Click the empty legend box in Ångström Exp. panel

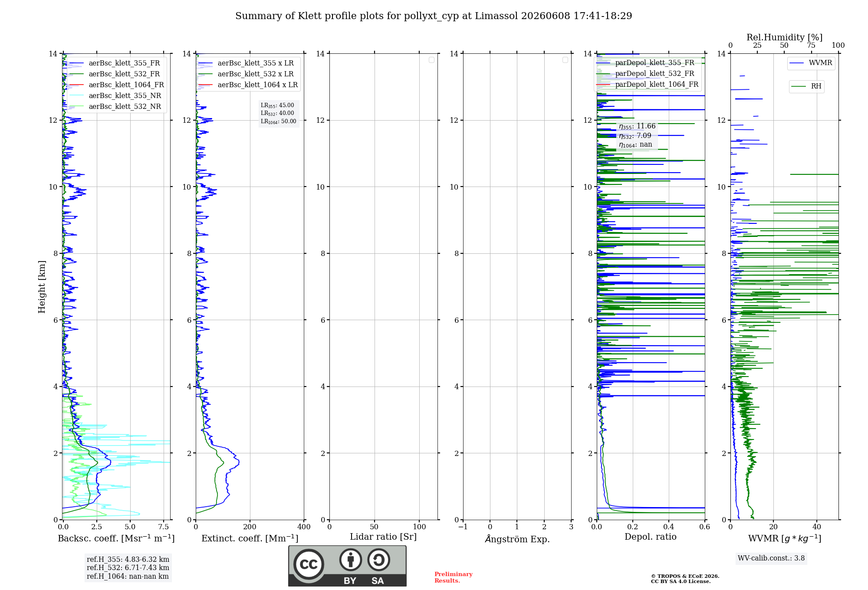(565, 60)
